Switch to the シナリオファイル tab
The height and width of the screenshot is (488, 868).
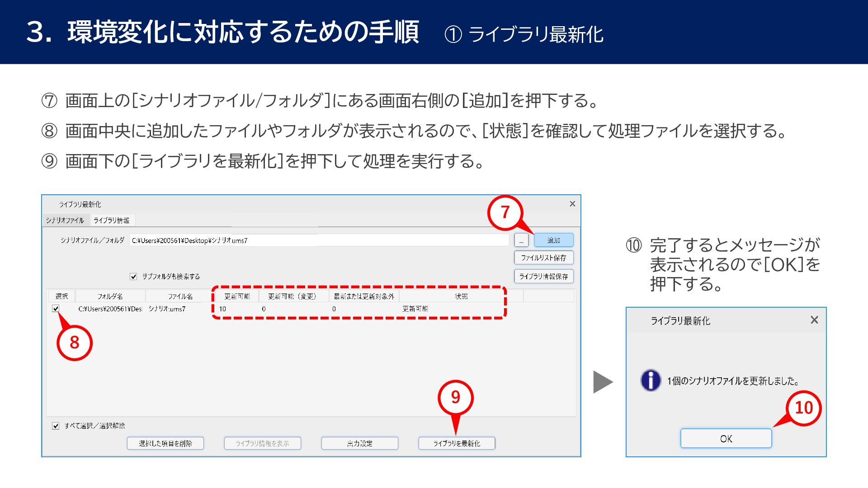tap(65, 221)
